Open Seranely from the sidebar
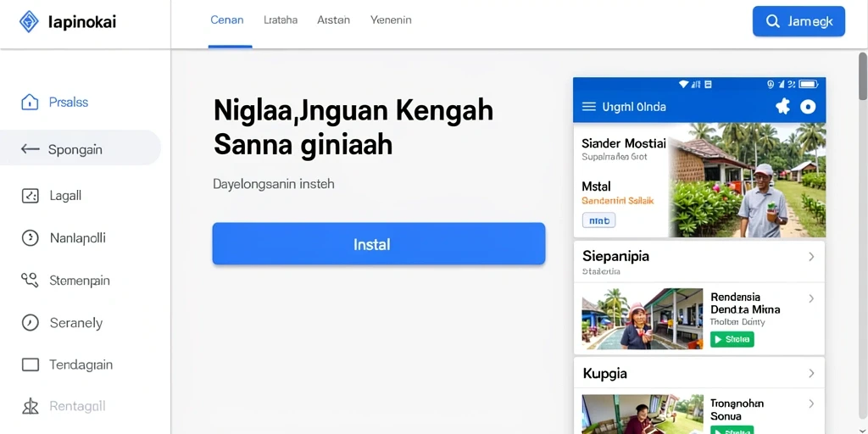Screen dimensions: 868x434 (x=76, y=323)
